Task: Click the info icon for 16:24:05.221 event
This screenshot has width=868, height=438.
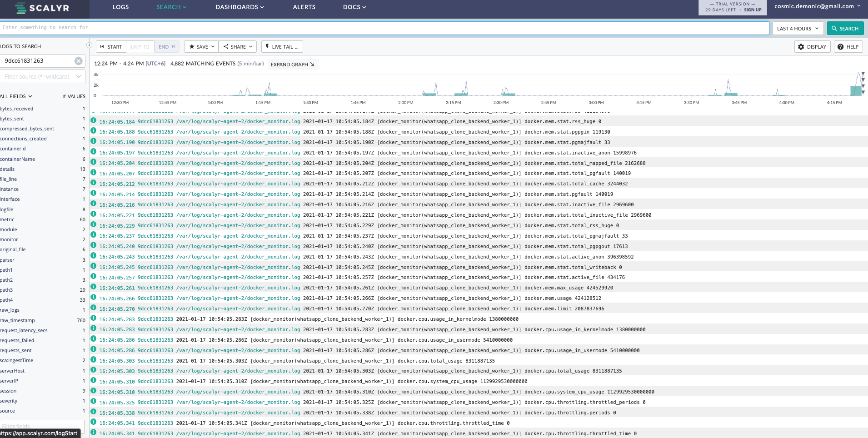Action: (94, 214)
